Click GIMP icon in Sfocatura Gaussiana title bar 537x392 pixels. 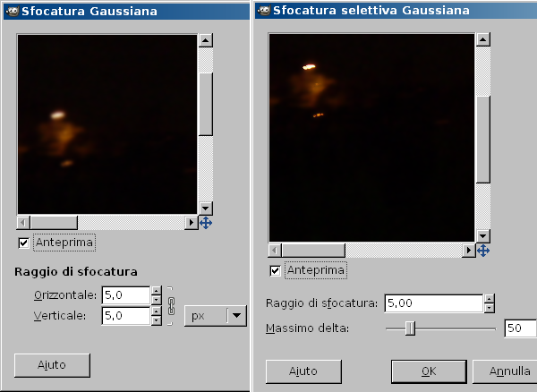[12, 11]
